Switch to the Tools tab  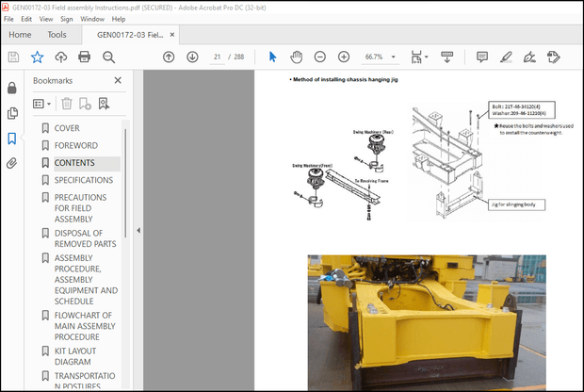click(57, 35)
